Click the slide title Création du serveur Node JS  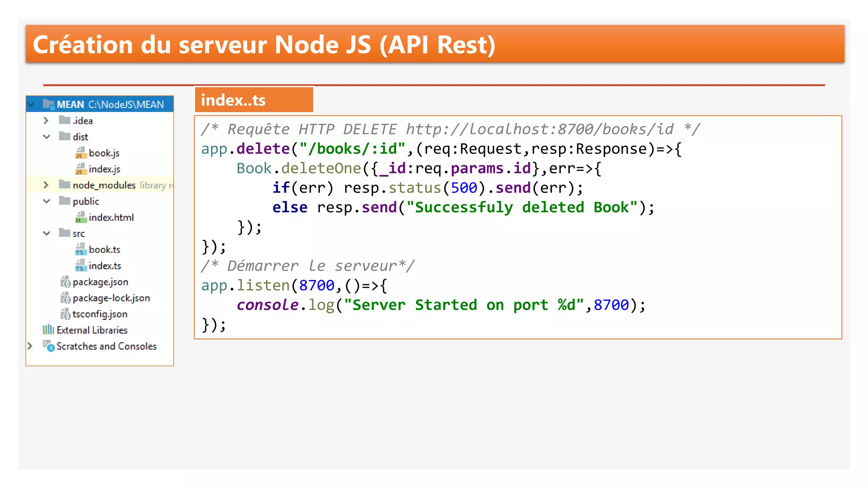coord(264,44)
